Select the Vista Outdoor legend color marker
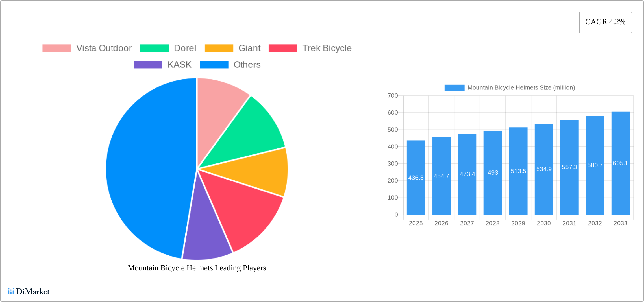This screenshot has width=644, height=302. [57, 48]
